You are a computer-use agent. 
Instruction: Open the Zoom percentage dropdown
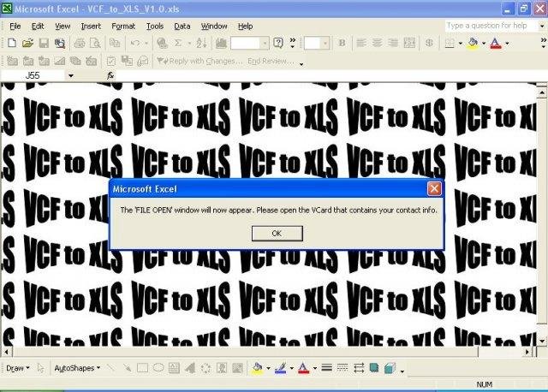point(265,44)
